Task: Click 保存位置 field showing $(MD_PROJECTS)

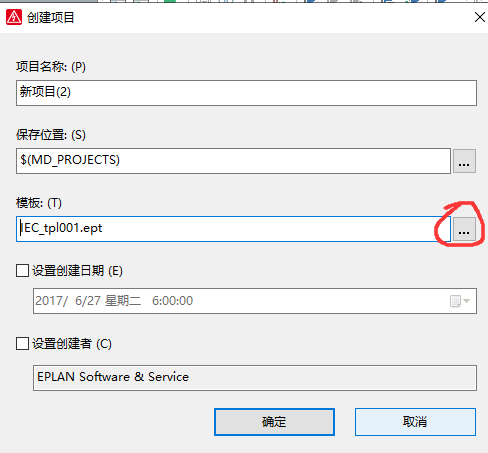Action: click(233, 161)
